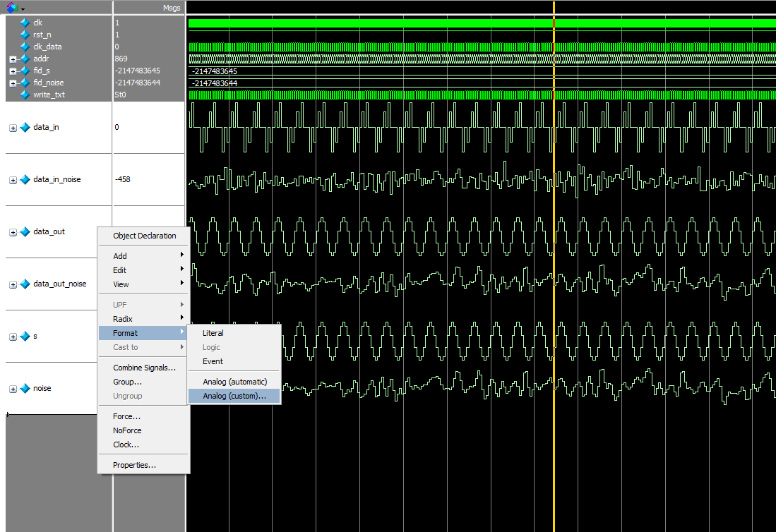Click the clk_data signal diamond icon
This screenshot has width=776, height=532.
click(x=25, y=47)
